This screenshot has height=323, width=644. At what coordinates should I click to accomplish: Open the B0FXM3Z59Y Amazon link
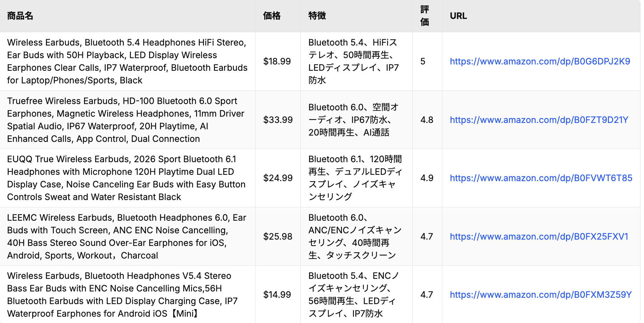tap(541, 295)
